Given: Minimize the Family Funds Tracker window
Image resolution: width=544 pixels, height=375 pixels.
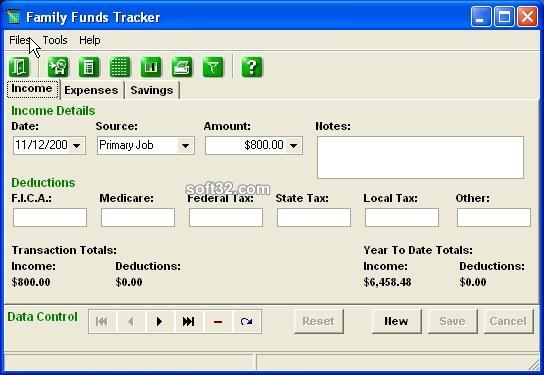Looking at the screenshot, I should click(481, 17).
